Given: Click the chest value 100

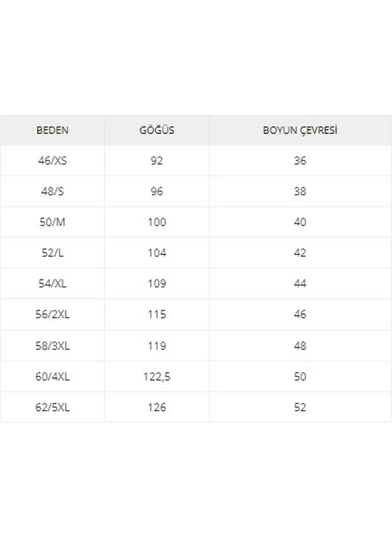Looking at the screenshot, I should (157, 222).
